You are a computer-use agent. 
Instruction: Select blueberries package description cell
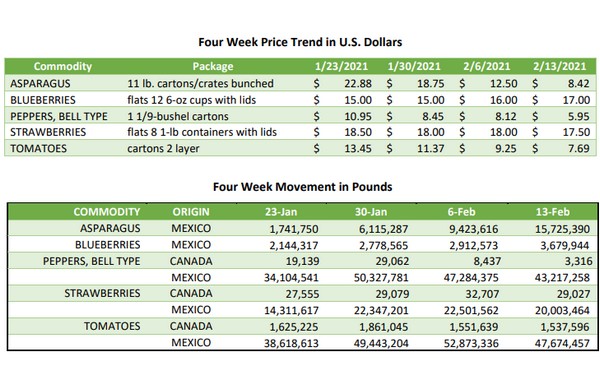point(192,100)
